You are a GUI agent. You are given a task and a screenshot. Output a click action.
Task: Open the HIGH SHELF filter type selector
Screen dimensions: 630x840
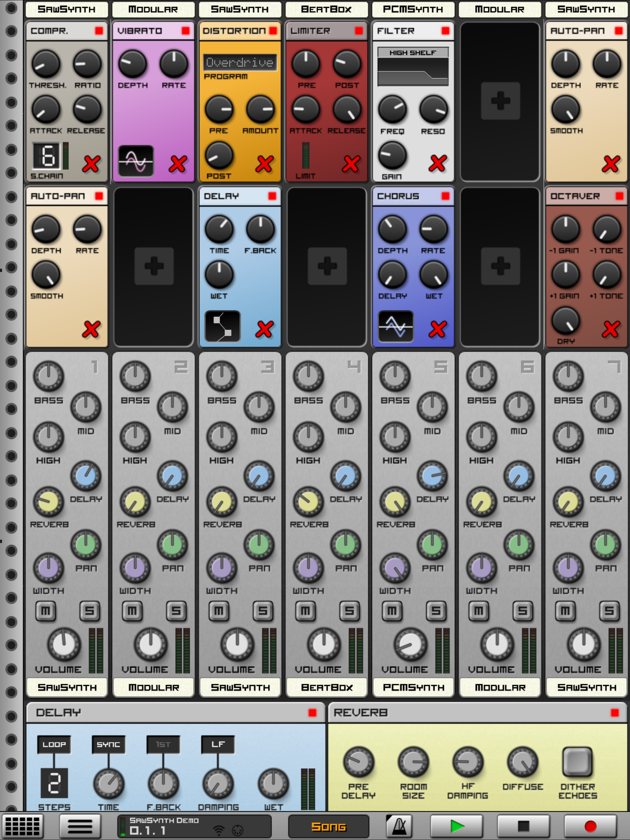point(413,53)
